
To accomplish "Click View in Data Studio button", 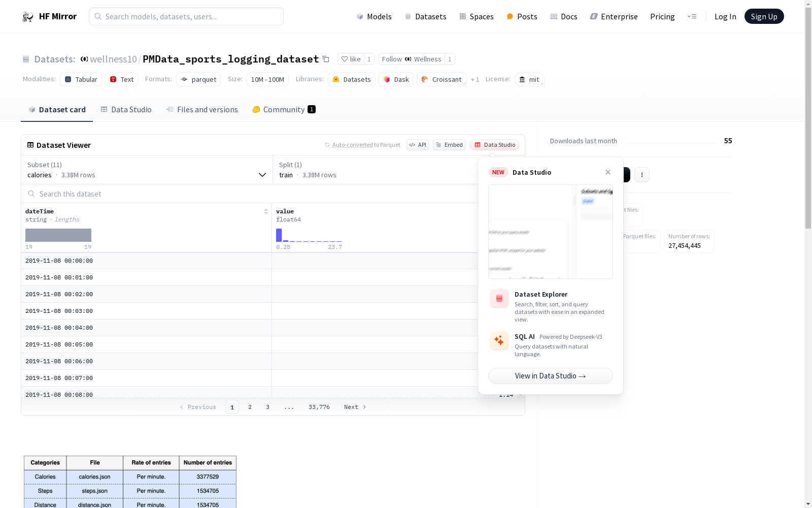I will (x=551, y=376).
